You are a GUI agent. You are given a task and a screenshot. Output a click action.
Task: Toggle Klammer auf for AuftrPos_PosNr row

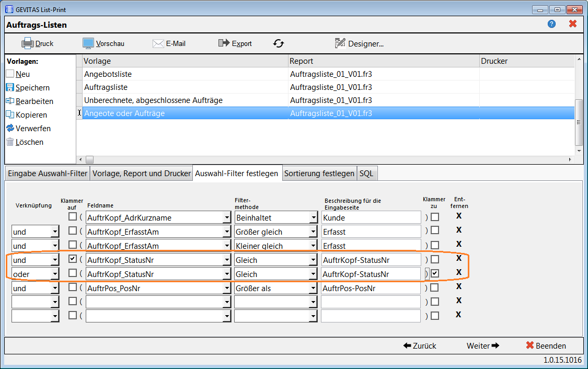pyautogui.click(x=73, y=287)
